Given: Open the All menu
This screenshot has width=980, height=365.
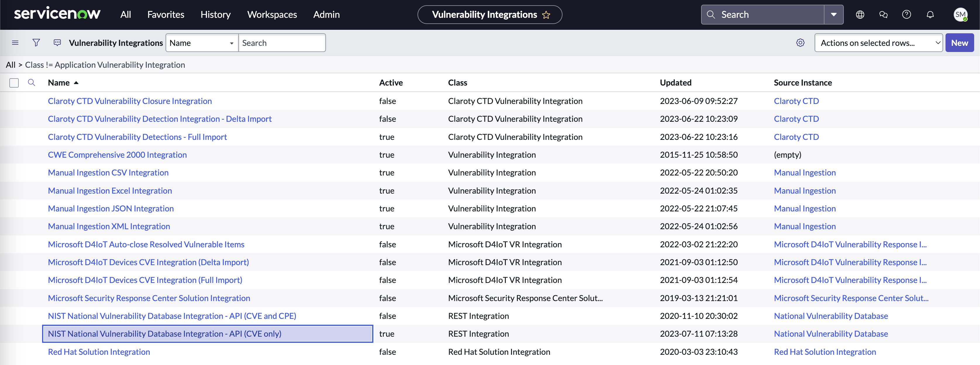Looking at the screenshot, I should pos(125,14).
